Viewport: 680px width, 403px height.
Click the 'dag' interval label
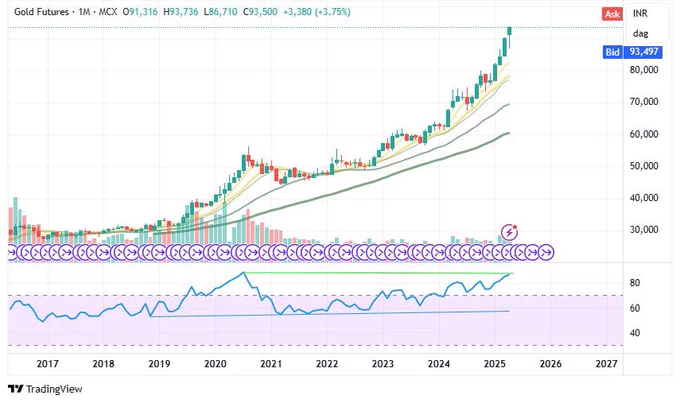(641, 33)
